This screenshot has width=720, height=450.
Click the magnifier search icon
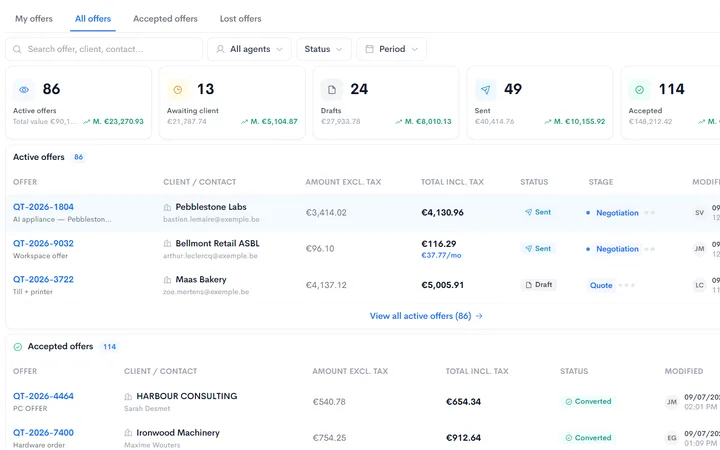(17, 49)
